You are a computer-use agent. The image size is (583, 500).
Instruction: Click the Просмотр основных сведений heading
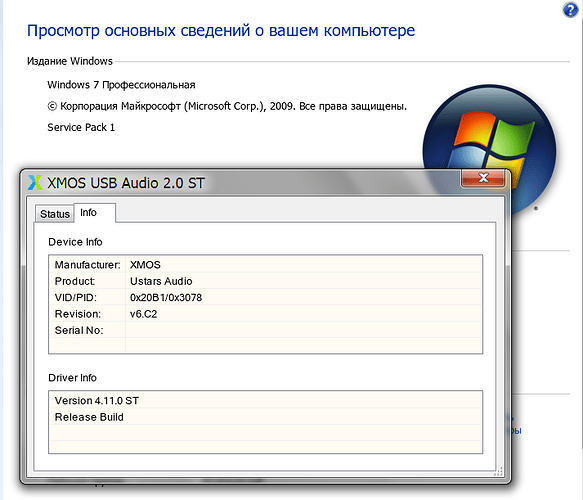[221, 30]
